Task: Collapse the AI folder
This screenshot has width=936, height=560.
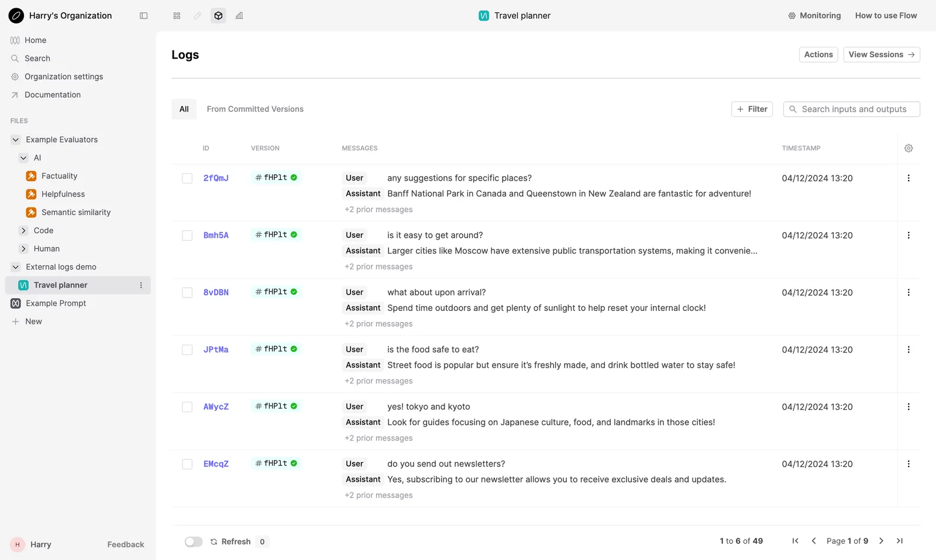Action: [23, 158]
